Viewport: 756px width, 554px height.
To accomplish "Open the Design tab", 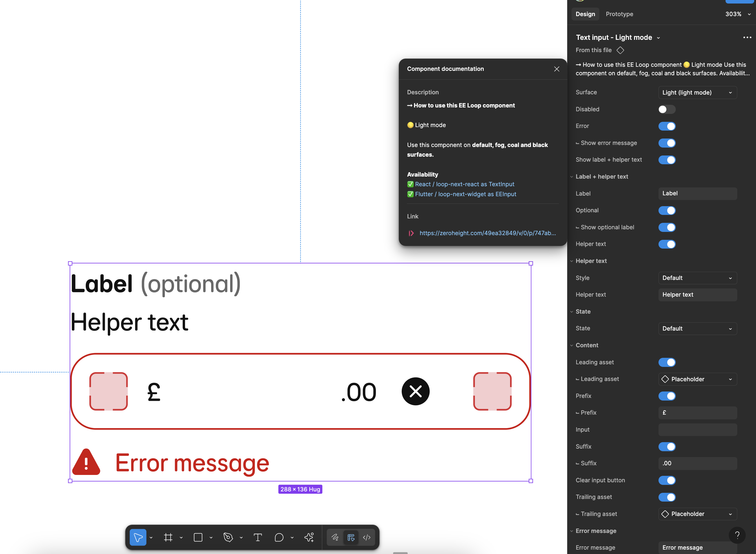I will (585, 14).
